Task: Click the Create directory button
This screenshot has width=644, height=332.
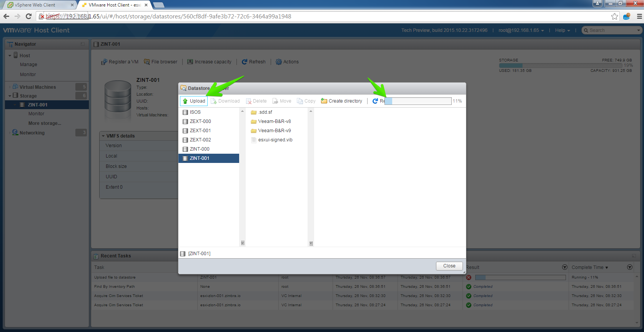Action: [341, 101]
